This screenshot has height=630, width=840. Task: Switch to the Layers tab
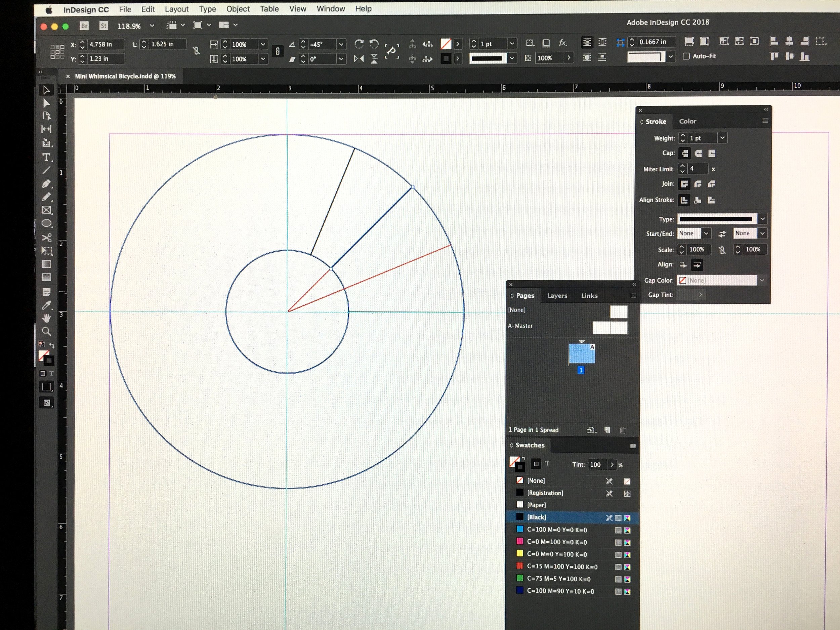557,296
